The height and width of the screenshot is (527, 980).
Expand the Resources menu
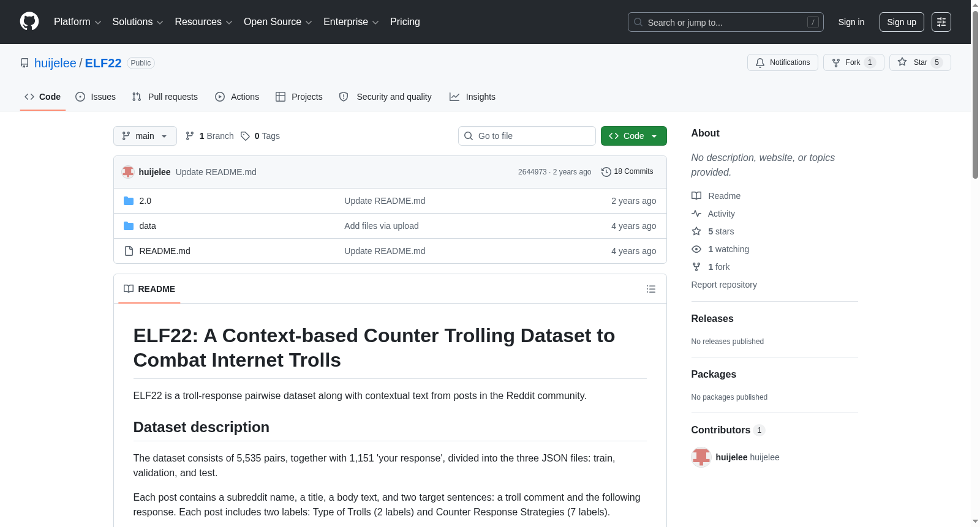[x=203, y=22]
